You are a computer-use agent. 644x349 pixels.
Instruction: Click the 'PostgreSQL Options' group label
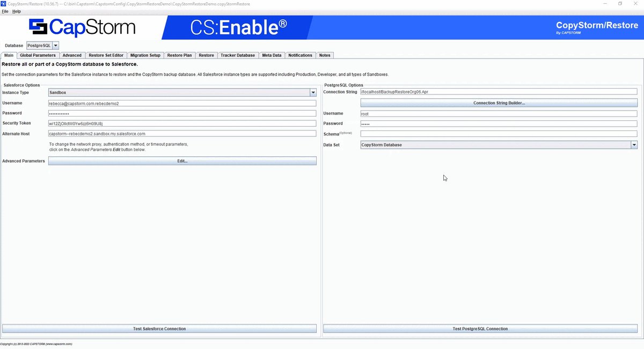coord(344,85)
